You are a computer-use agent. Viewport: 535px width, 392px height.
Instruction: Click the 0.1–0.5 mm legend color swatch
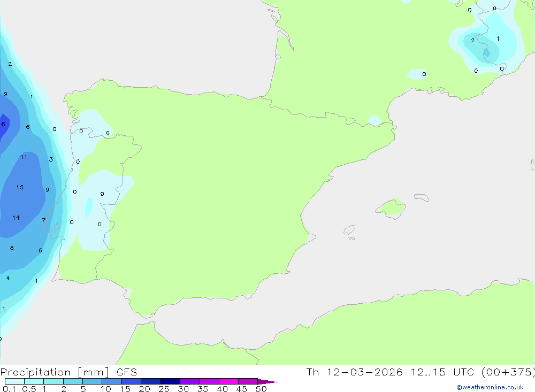14,381
